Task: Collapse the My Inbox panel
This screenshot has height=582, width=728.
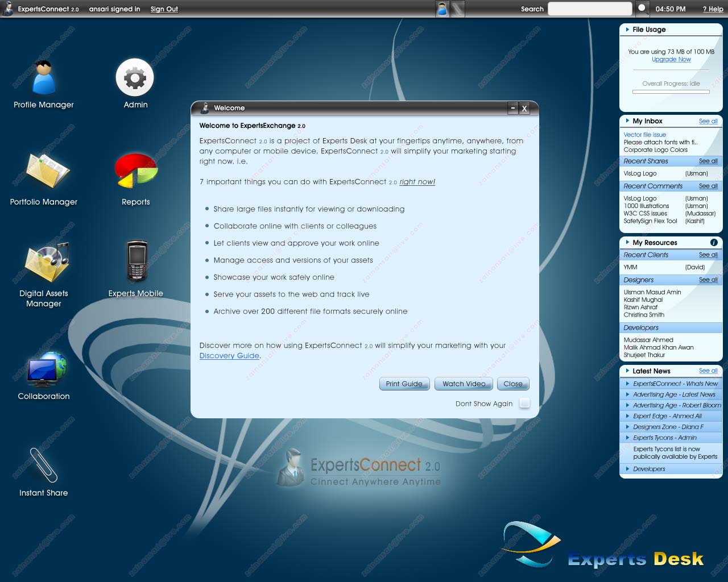Action: coord(627,120)
